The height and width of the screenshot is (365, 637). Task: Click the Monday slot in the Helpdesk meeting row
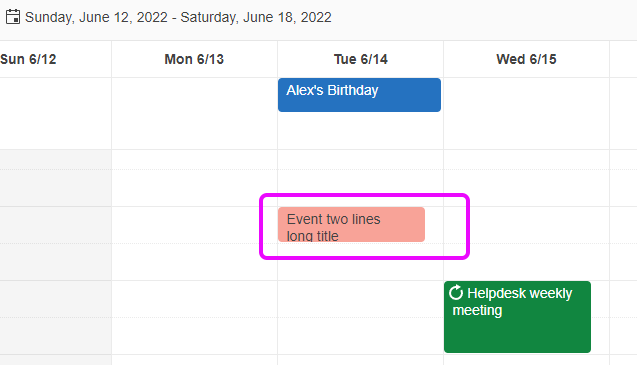pyautogui.click(x=194, y=299)
